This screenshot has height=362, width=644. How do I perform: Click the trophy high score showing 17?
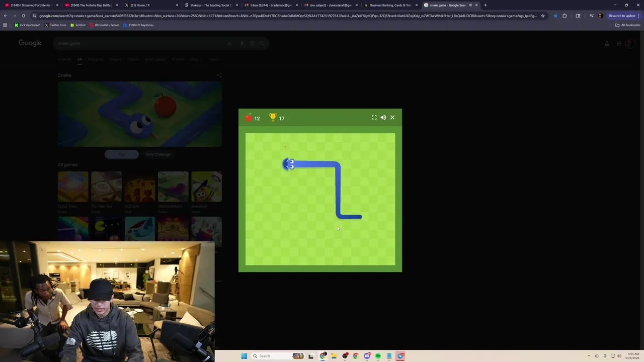(x=277, y=118)
